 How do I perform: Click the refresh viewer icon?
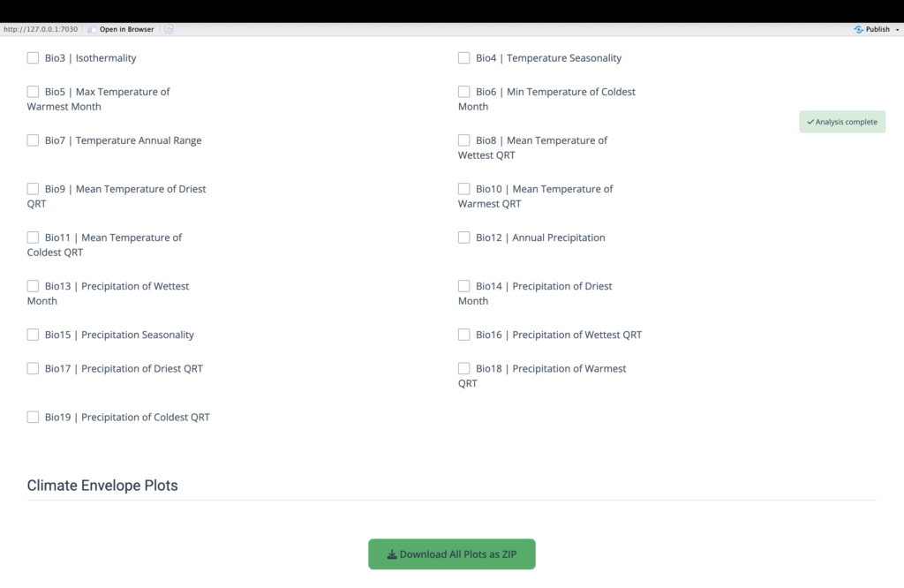pos(169,29)
